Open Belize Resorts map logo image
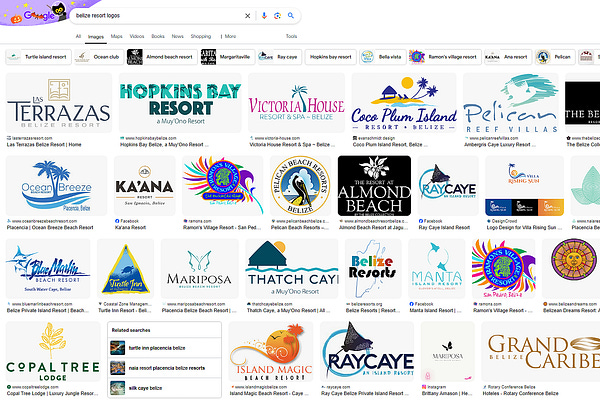This screenshot has height=400, width=600. pyautogui.click(x=373, y=269)
